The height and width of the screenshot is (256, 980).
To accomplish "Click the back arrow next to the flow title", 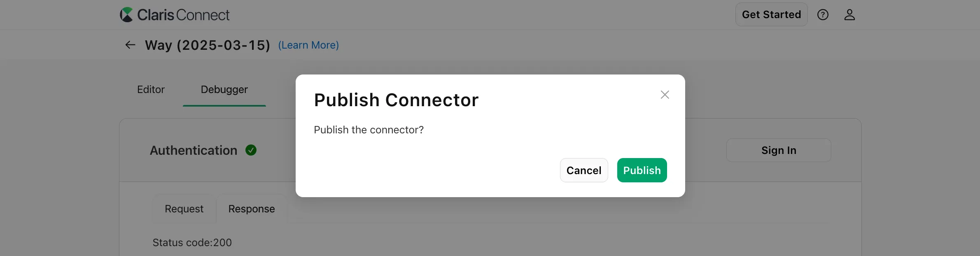I will pos(130,44).
